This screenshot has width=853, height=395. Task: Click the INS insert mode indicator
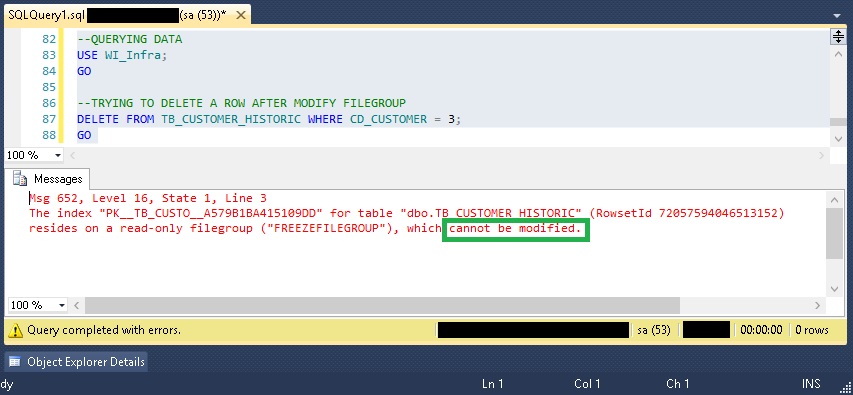pos(811,384)
